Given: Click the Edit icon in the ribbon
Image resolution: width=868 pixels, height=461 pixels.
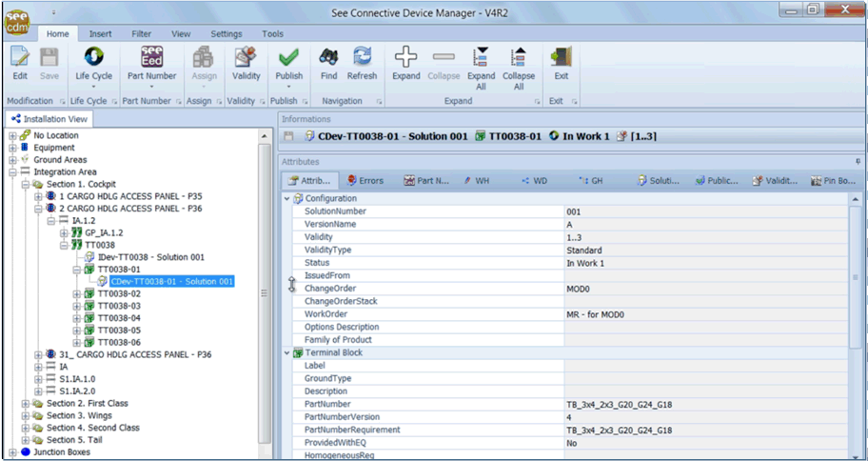Looking at the screenshot, I should 20,57.
